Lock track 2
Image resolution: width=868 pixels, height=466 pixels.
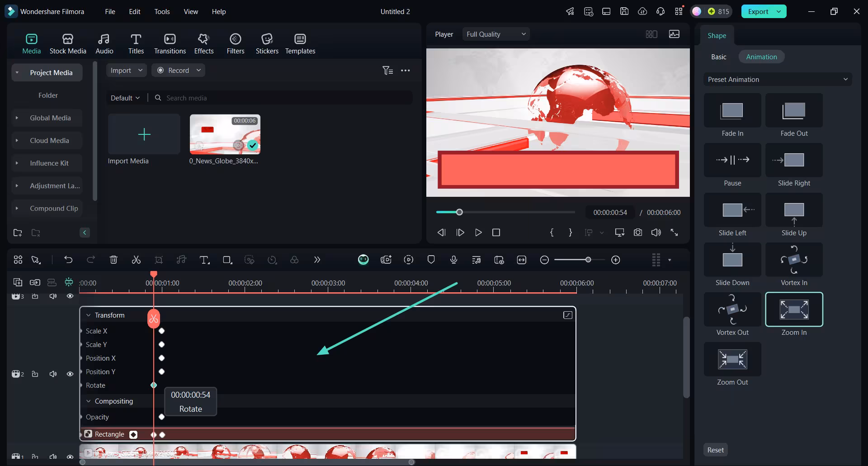[x=35, y=374]
